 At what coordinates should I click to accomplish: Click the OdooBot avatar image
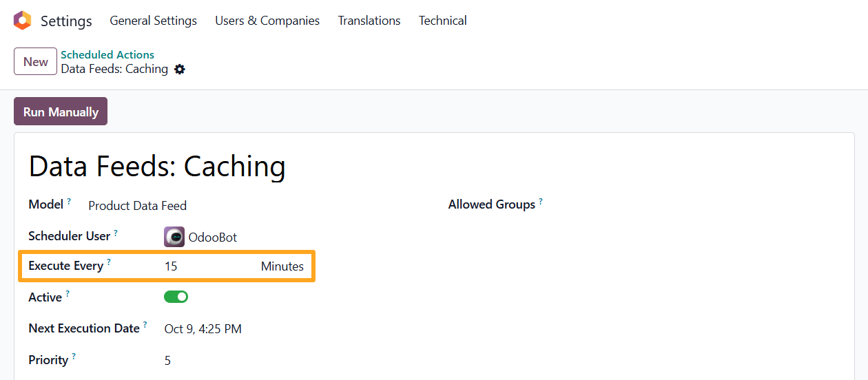pyautogui.click(x=174, y=237)
